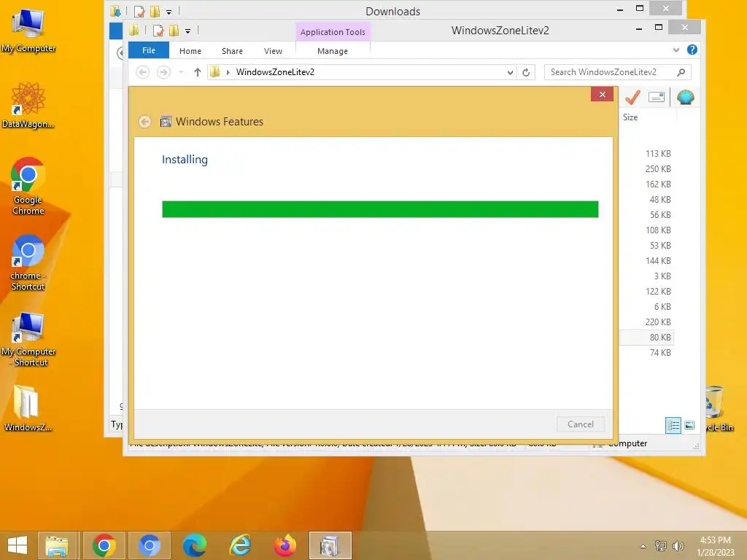The width and height of the screenshot is (747, 560).
Task: Click the Explorer Back navigation arrow
Action: [x=142, y=72]
